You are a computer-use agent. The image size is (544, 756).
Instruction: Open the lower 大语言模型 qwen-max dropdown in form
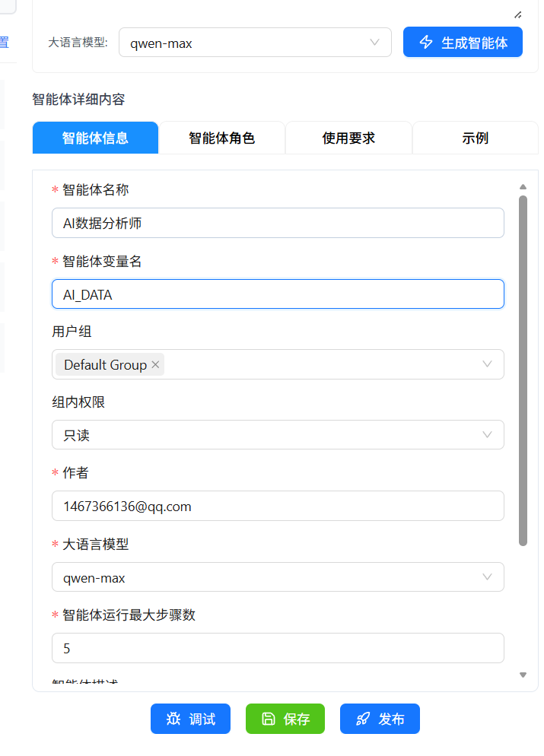[278, 577]
